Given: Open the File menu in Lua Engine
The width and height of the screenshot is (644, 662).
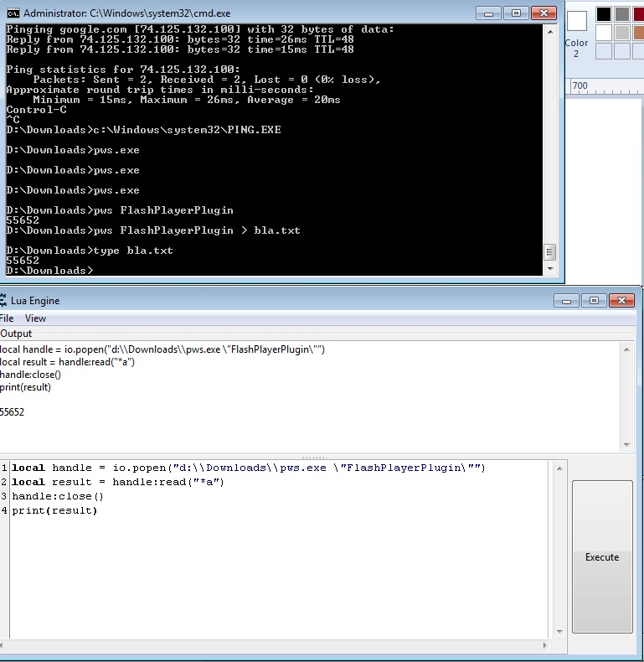Looking at the screenshot, I should coord(7,318).
